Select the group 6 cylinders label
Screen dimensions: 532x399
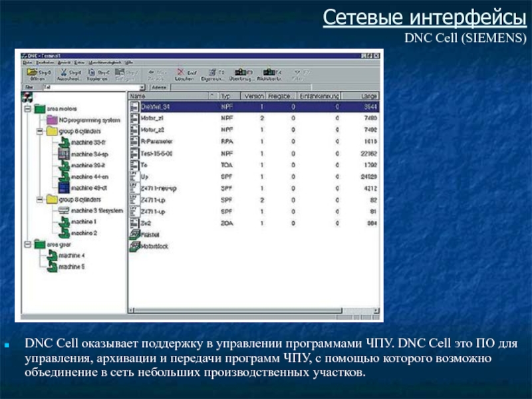tap(80, 131)
